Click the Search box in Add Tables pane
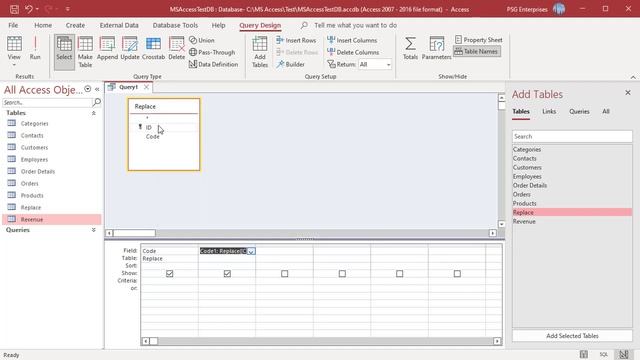Screen dimensions: 640x360 (572, 136)
